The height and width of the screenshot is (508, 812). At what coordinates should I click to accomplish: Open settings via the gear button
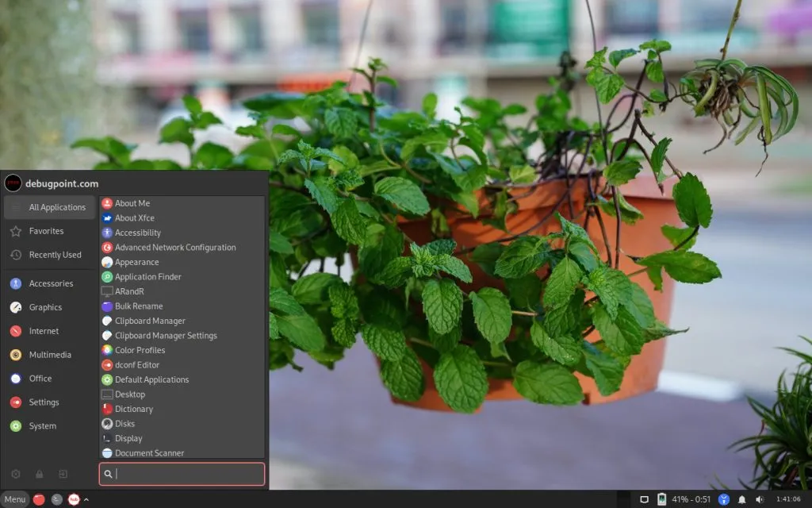(x=16, y=474)
